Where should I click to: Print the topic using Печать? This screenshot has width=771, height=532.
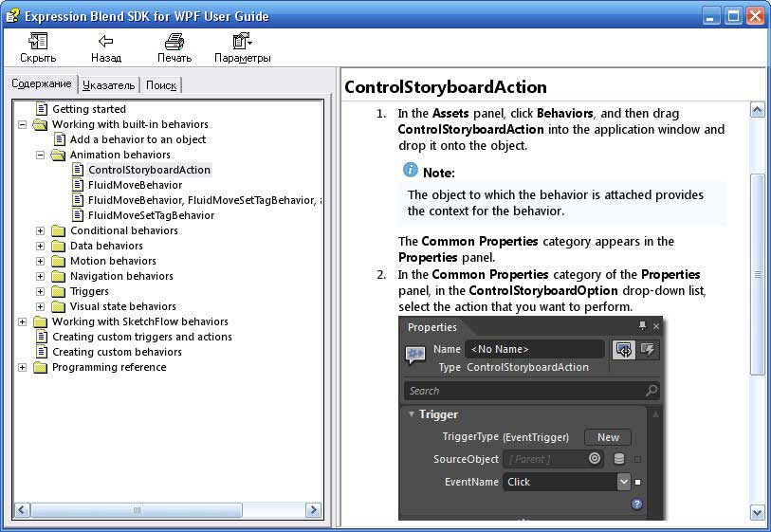click(x=174, y=42)
